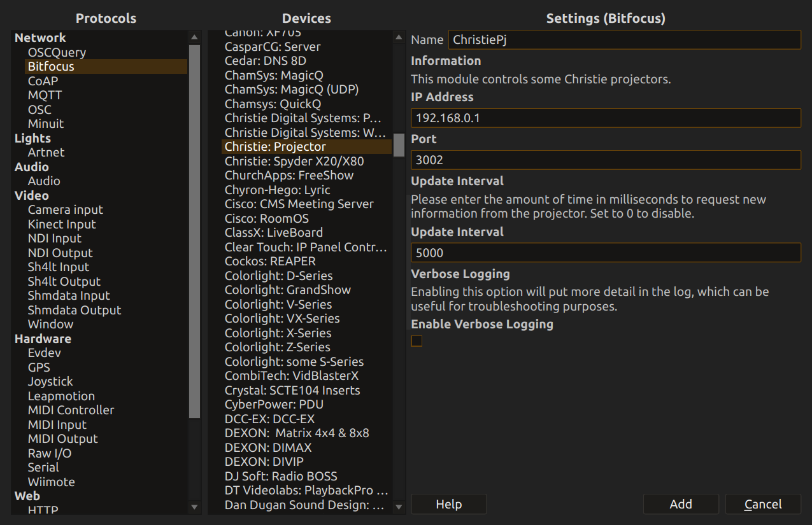This screenshot has width=812, height=525.
Task: Select MIDI Controller under Hardware
Action: [x=71, y=410]
